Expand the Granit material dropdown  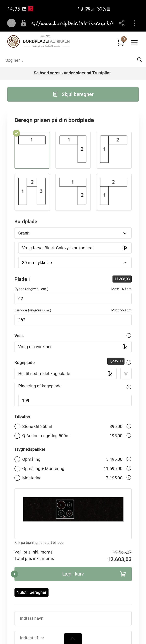(73, 233)
